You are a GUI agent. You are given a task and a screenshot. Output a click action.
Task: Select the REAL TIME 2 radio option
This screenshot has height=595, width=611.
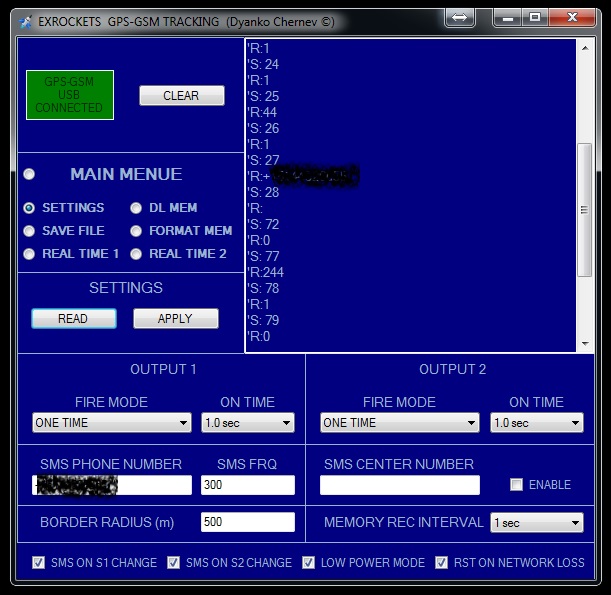click(136, 254)
